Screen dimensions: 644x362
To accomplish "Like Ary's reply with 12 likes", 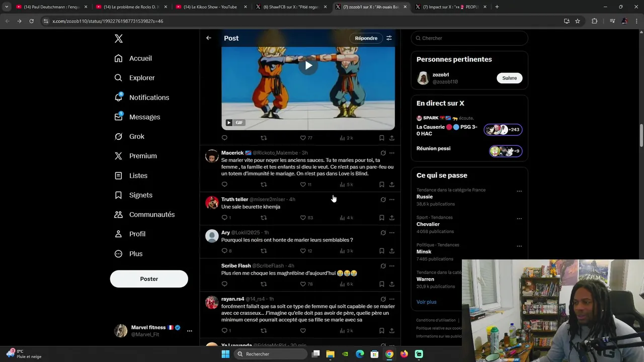I will 303,251.
